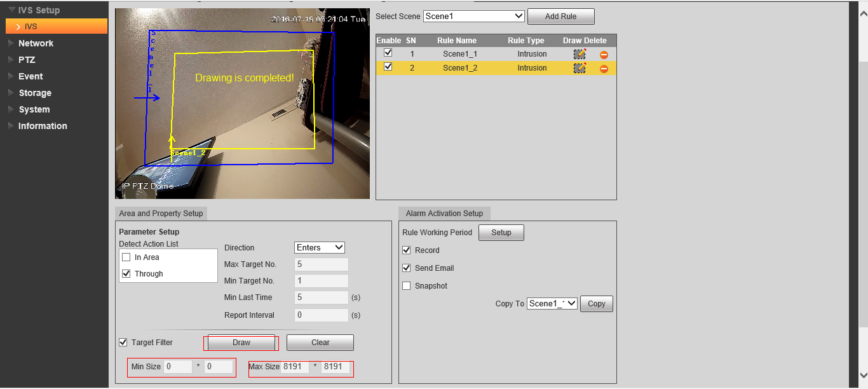
Task: Click the Min Size height field
Action: coord(219,367)
